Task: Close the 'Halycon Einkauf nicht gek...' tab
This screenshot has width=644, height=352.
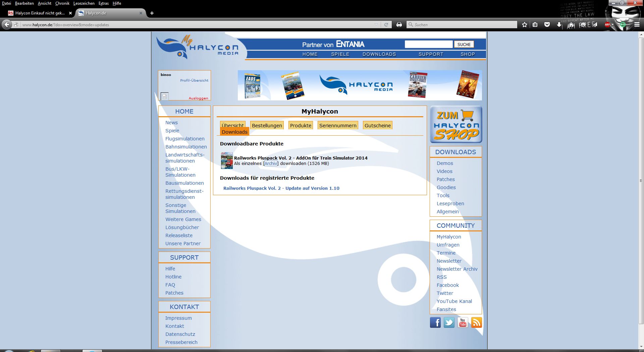Action: pos(70,13)
